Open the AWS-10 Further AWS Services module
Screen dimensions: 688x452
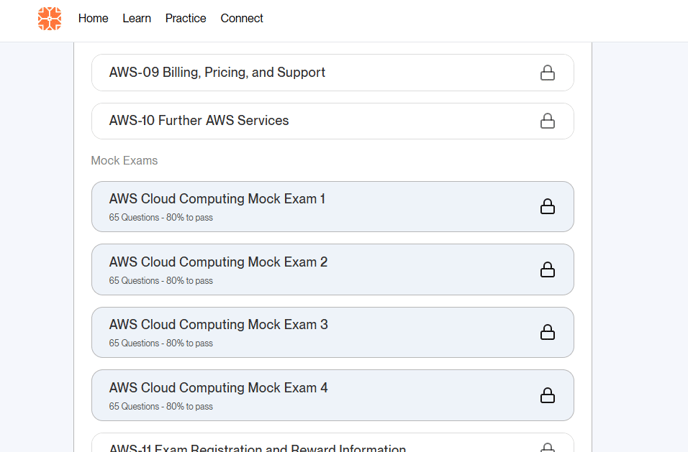coord(199,121)
